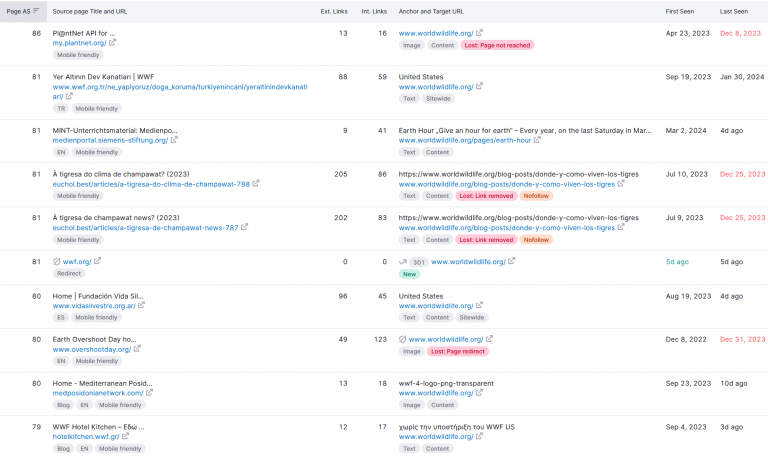Image resolution: width=768 pixels, height=457 pixels.
Task: Click 'Source page Title and URL' header
Action: [x=90, y=11]
